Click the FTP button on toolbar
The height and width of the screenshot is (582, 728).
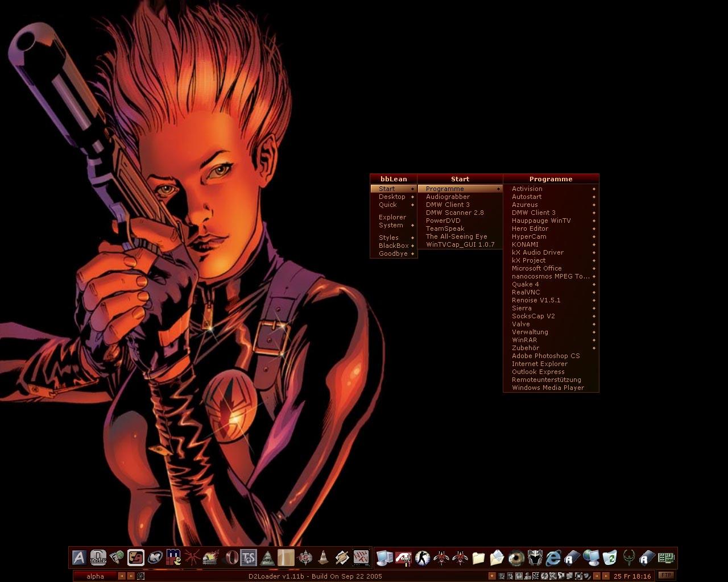pyautogui.click(x=666, y=575)
